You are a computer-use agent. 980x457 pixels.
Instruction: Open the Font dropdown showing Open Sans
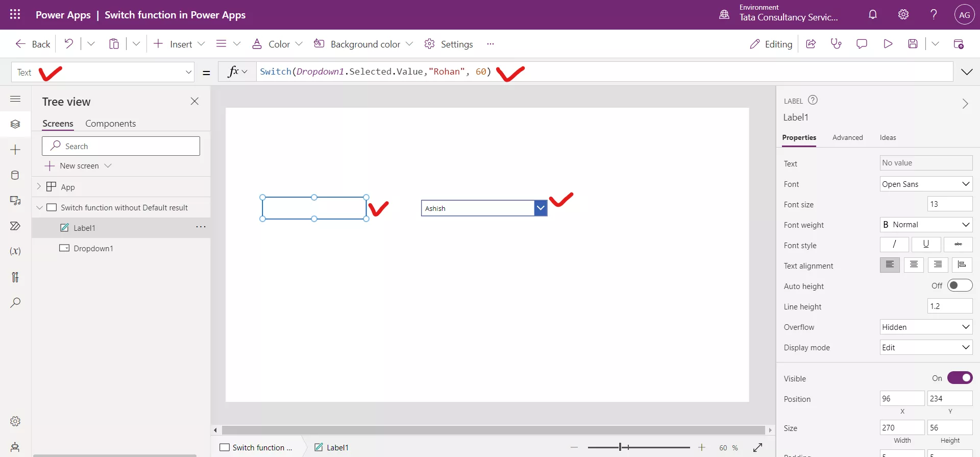pyautogui.click(x=926, y=184)
